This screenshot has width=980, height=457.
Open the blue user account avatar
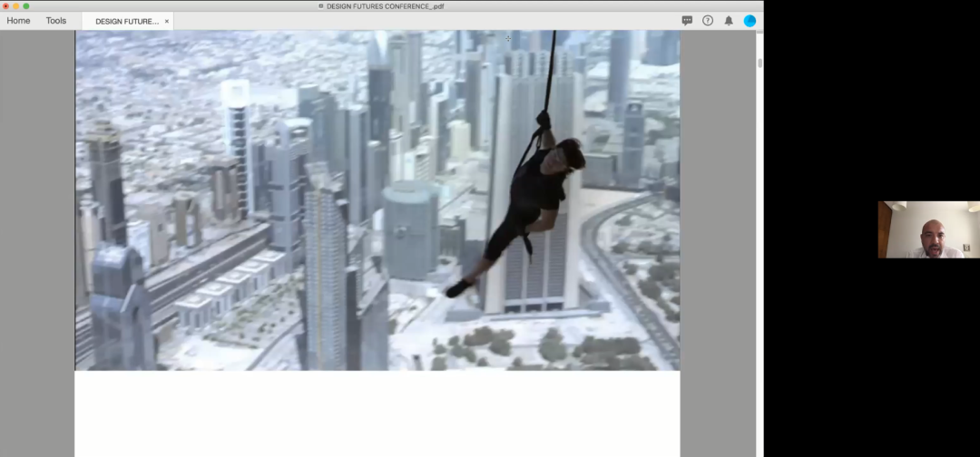tap(750, 21)
